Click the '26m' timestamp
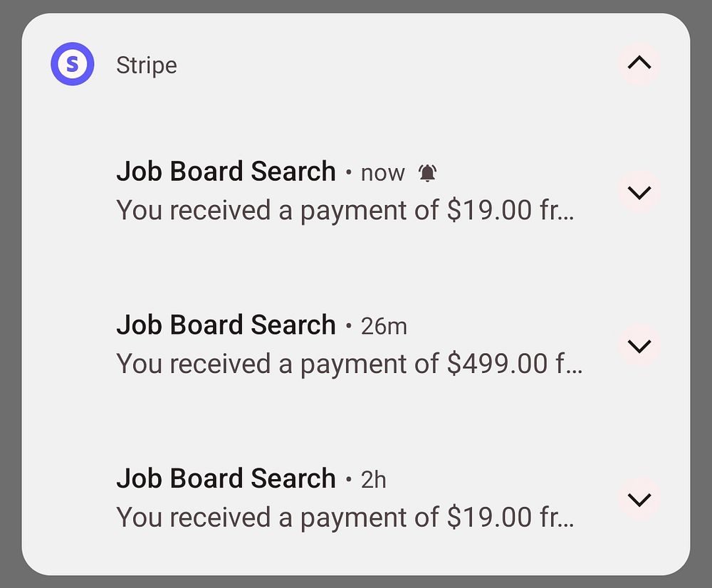Image resolution: width=712 pixels, height=588 pixels. pyautogui.click(x=384, y=326)
